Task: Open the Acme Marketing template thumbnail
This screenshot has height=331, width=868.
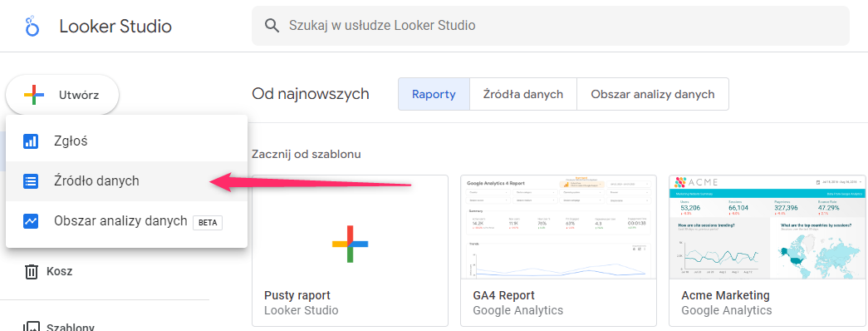Action: (x=767, y=227)
